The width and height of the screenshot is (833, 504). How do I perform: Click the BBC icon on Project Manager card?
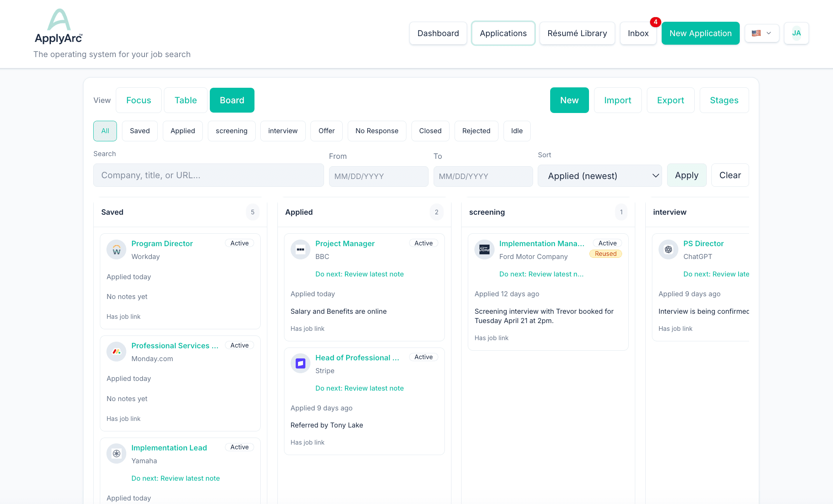(300, 250)
